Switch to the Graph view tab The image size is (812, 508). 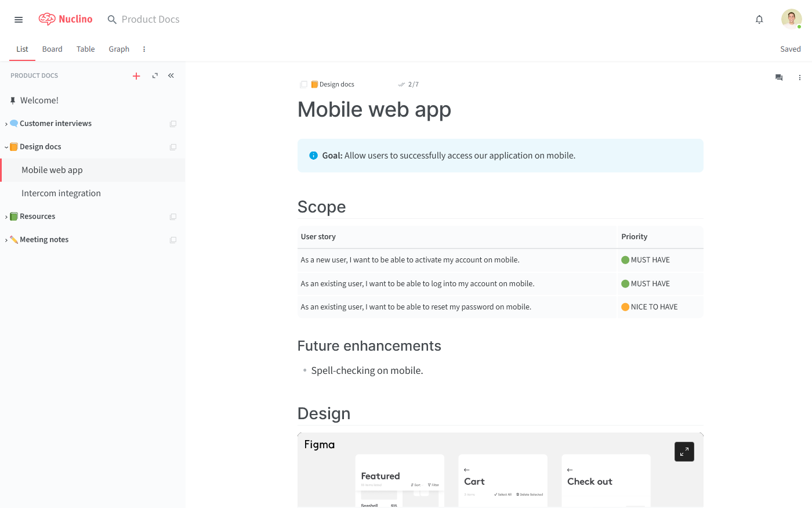[119, 49]
